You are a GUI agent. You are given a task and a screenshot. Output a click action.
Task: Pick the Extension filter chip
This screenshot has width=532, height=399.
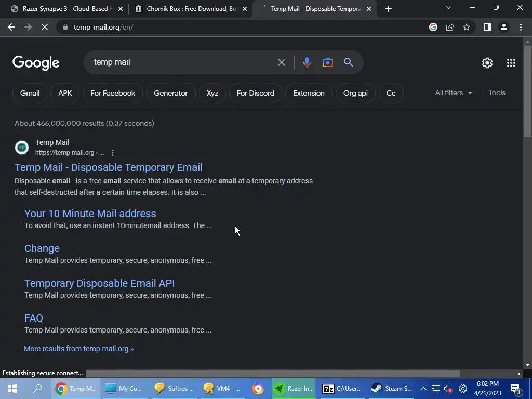309,93
